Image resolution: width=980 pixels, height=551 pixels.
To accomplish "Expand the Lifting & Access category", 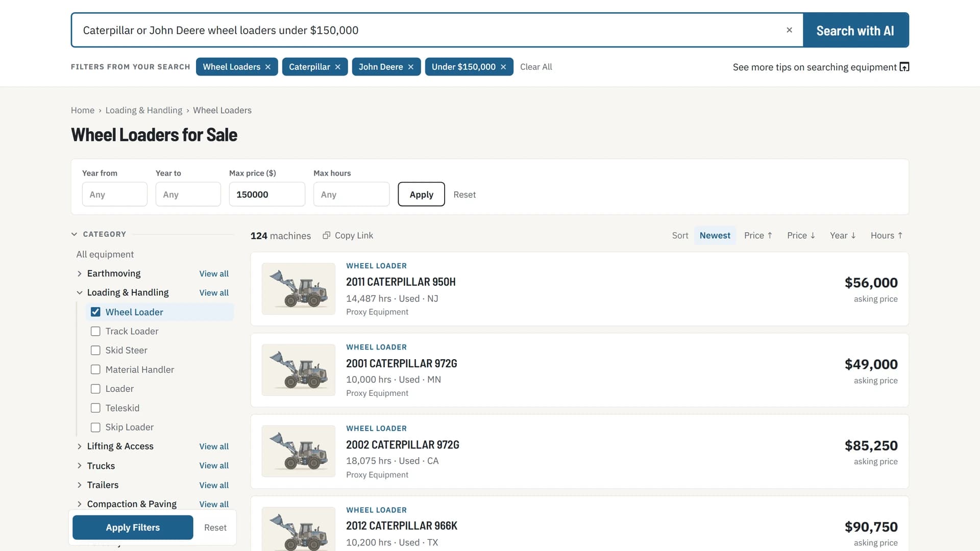I will pyautogui.click(x=80, y=446).
